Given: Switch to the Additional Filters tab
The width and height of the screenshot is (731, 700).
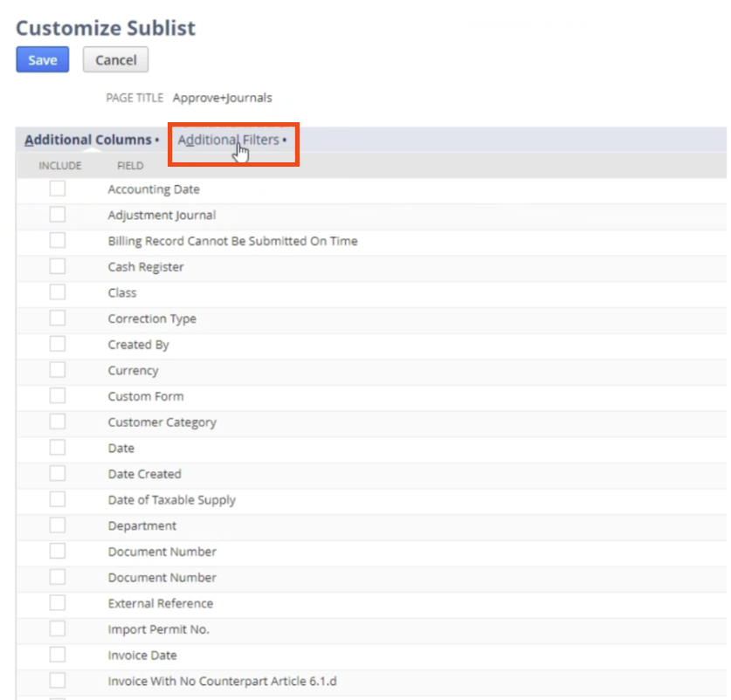Looking at the screenshot, I should [229, 140].
